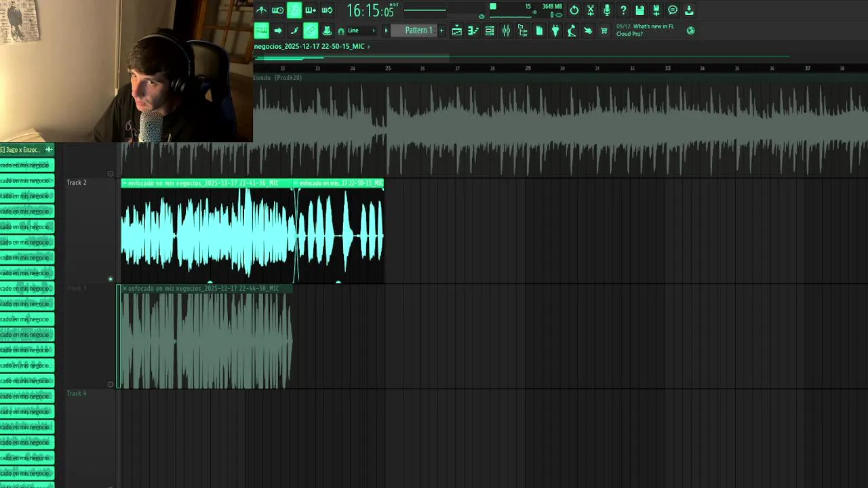This screenshot has width=868, height=488.
Task: Click the microphone one-click recording icon
Action: tap(607, 10)
